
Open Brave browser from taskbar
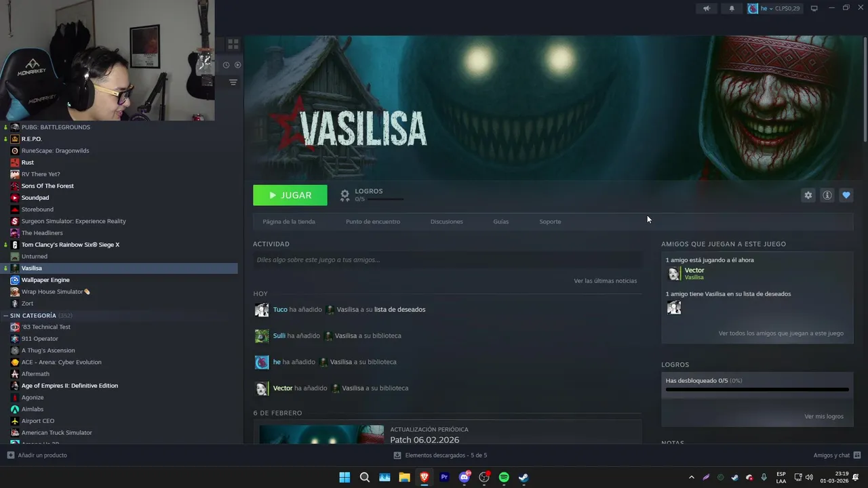click(425, 477)
